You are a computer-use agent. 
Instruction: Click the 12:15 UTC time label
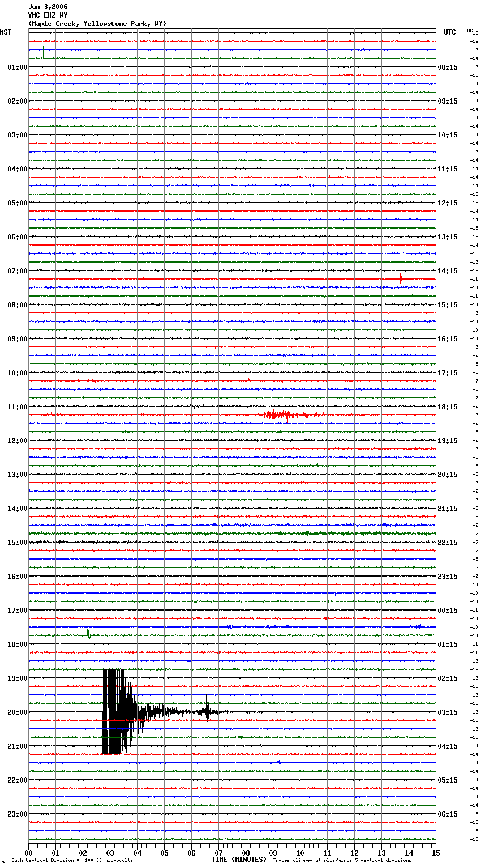coord(448,203)
